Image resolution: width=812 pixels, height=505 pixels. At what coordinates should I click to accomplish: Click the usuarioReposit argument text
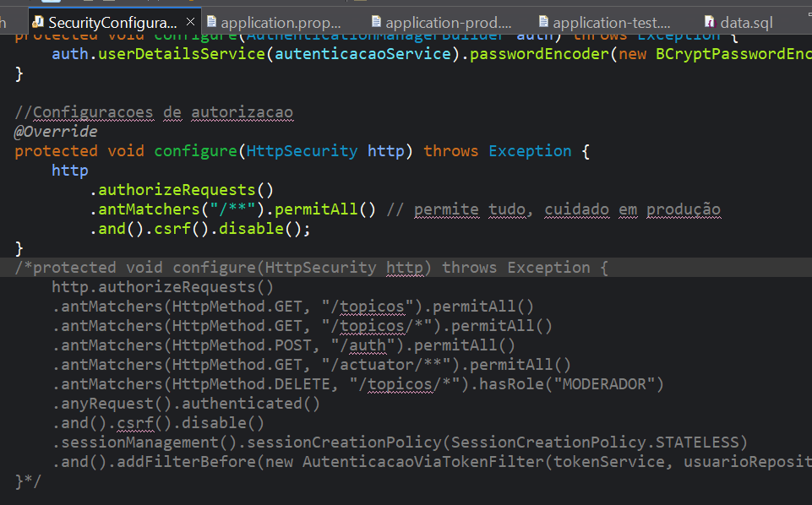[x=747, y=462]
